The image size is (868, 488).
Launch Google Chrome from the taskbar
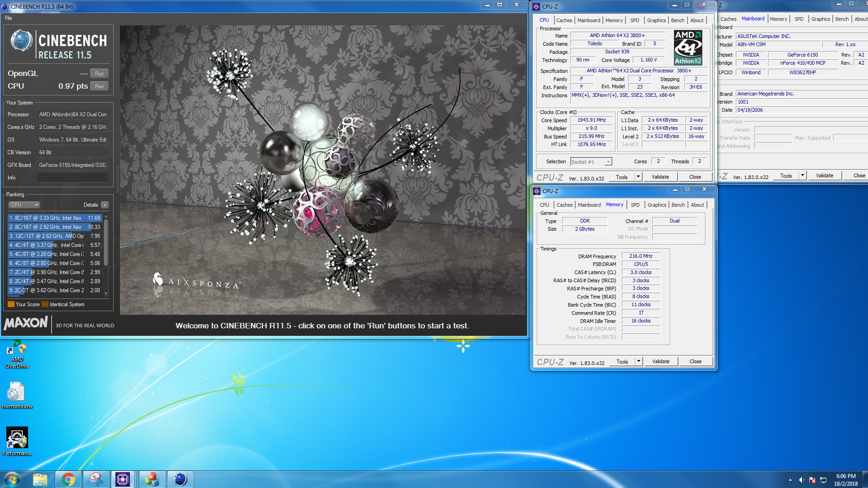point(68,479)
